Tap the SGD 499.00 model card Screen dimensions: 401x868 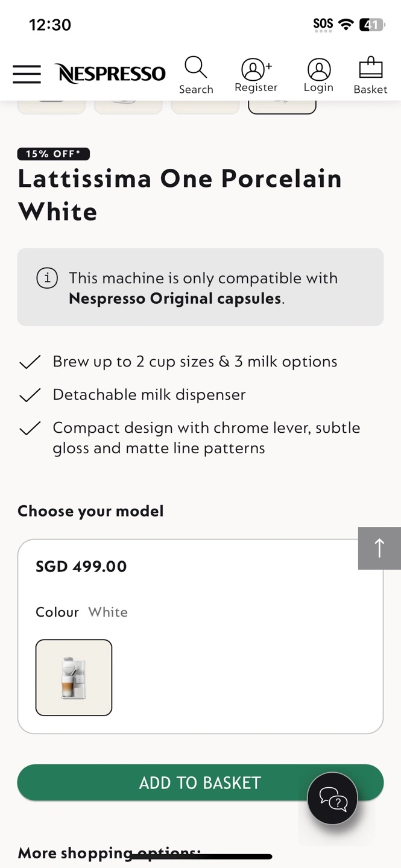click(200, 636)
